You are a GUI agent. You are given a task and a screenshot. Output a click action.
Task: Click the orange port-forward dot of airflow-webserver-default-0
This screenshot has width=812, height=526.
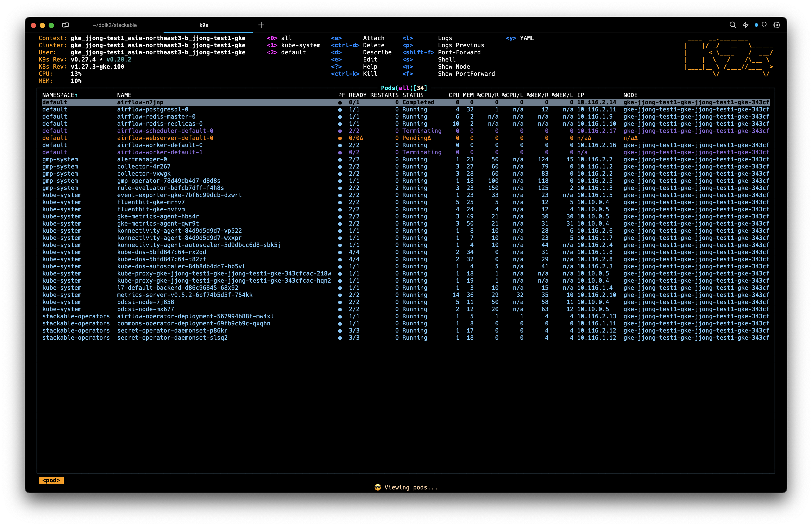click(340, 138)
